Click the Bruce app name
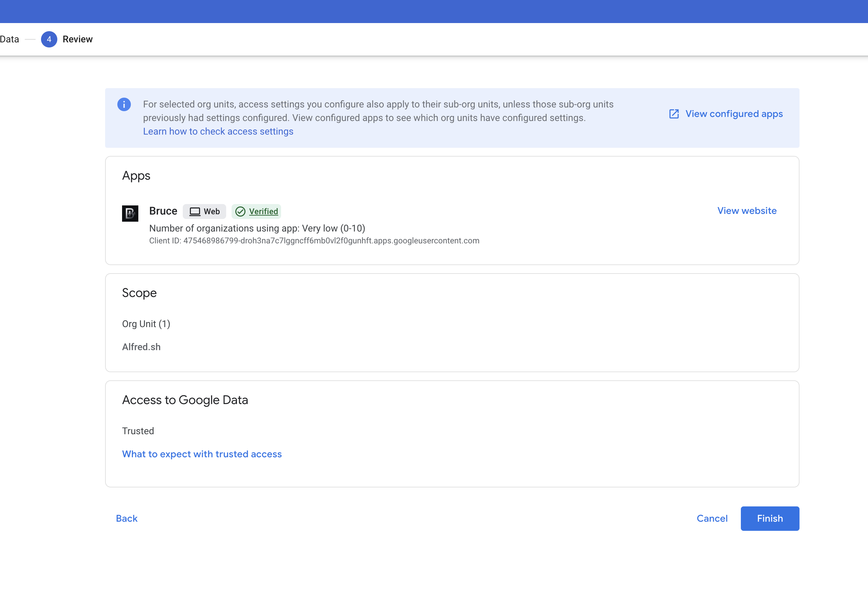Viewport: 868px width, 602px height. pyautogui.click(x=163, y=211)
